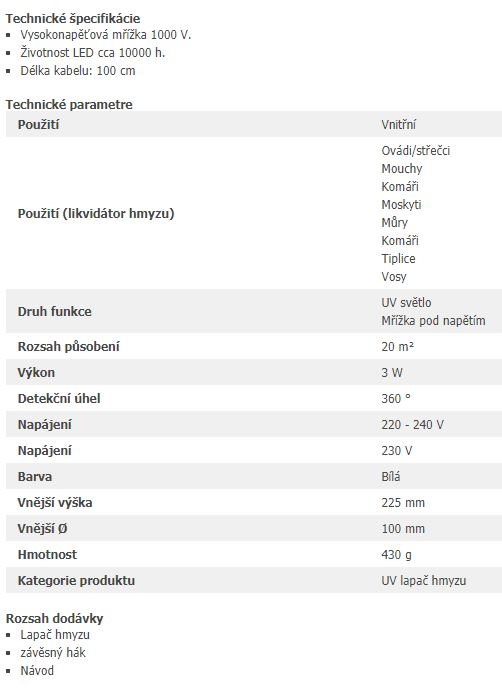Click the 'Technické špecifikácie' heading

(x=73, y=19)
